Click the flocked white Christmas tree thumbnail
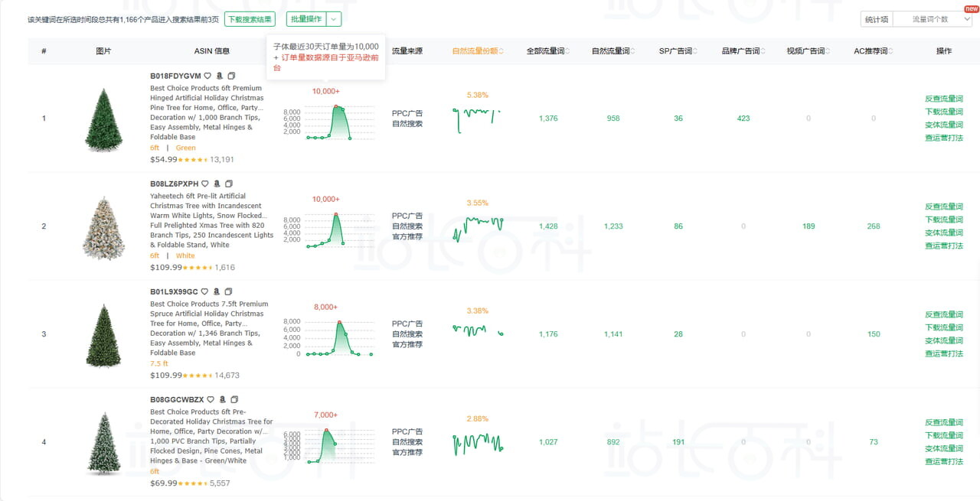Image resolution: width=980 pixels, height=501 pixels. pos(103,226)
